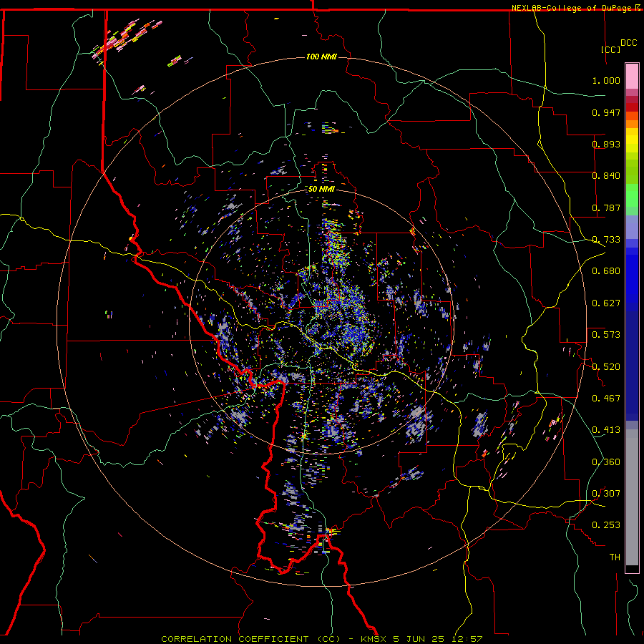Click the 0.680 legend value
The height and width of the screenshot is (644, 644).
[x=606, y=271]
